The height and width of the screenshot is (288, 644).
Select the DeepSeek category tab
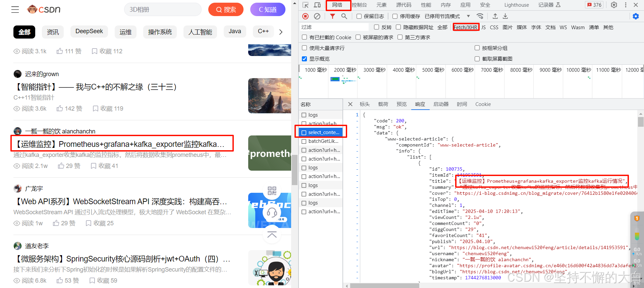[89, 31]
